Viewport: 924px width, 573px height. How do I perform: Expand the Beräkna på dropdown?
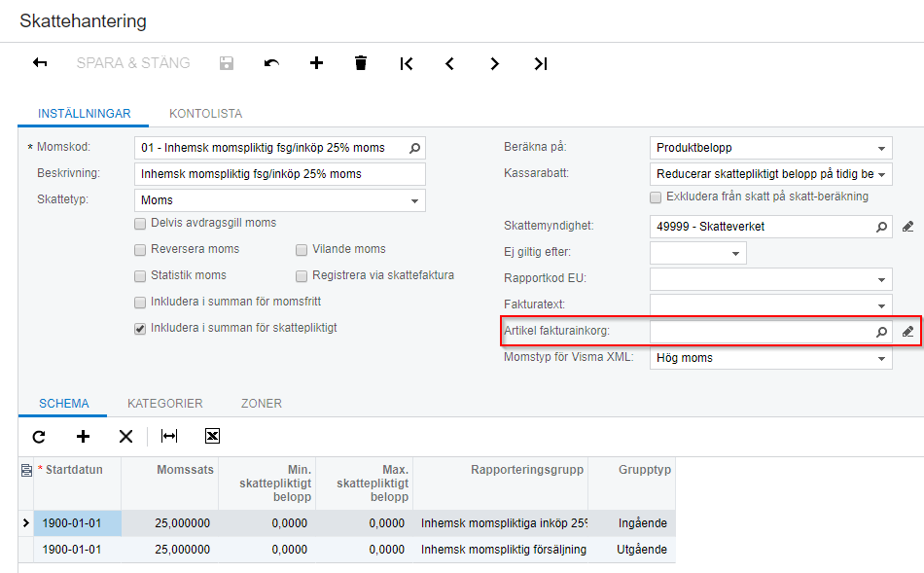(881, 148)
